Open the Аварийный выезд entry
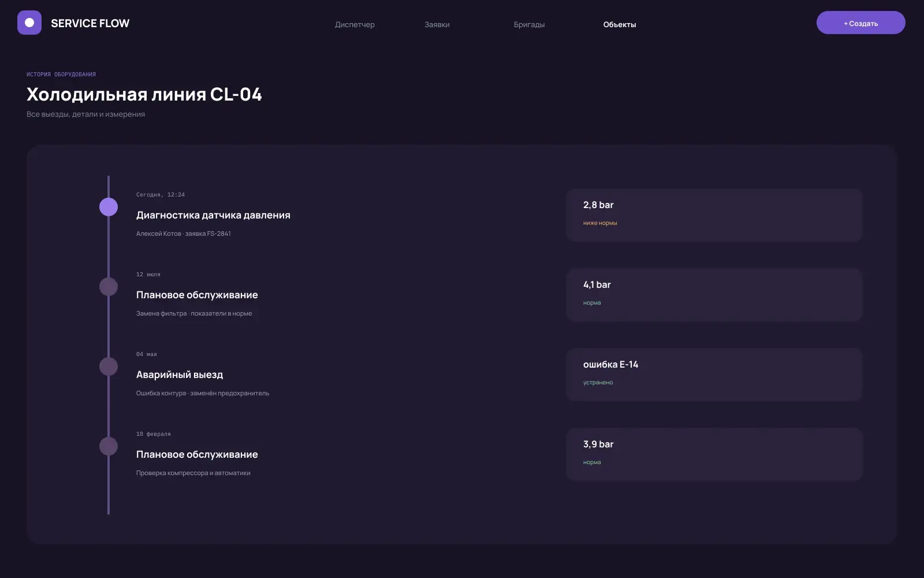The height and width of the screenshot is (578, 924). 180,375
